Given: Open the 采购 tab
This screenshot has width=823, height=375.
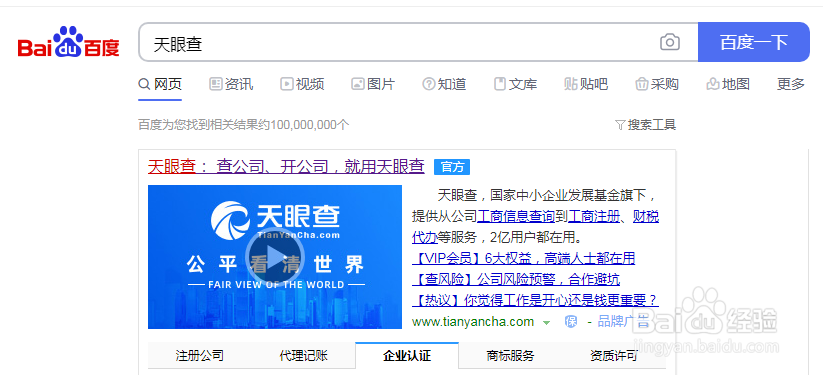Looking at the screenshot, I should (x=657, y=84).
